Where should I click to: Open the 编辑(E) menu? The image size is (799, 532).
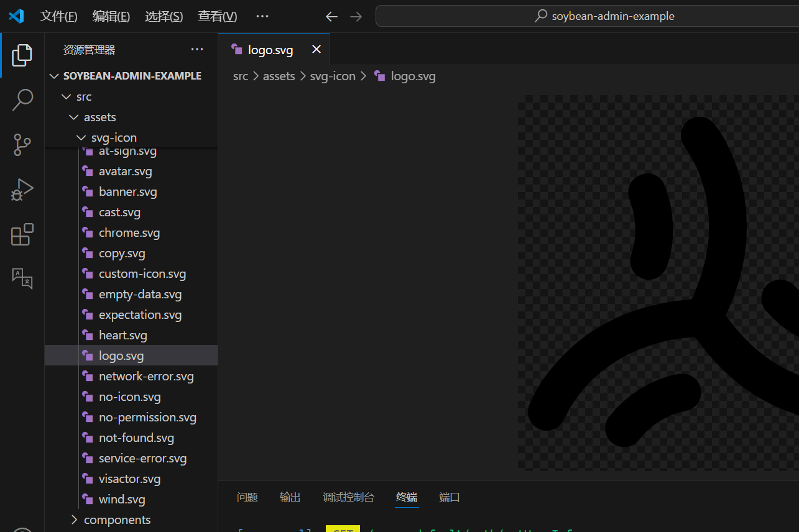pos(111,16)
